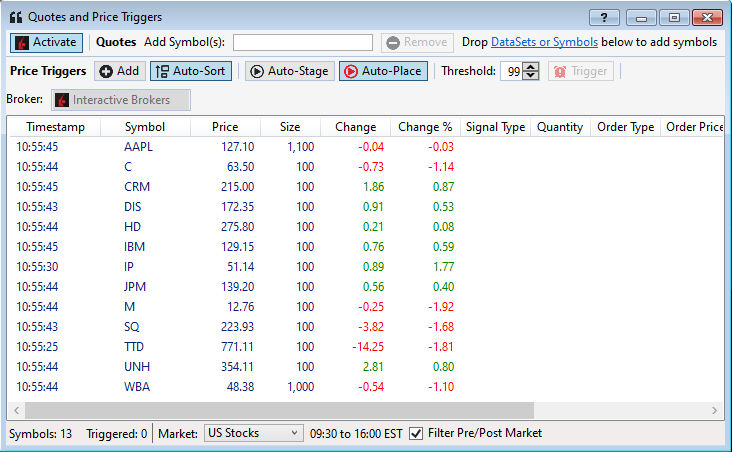Increase the Threshold value
732x452 pixels.
point(532,67)
